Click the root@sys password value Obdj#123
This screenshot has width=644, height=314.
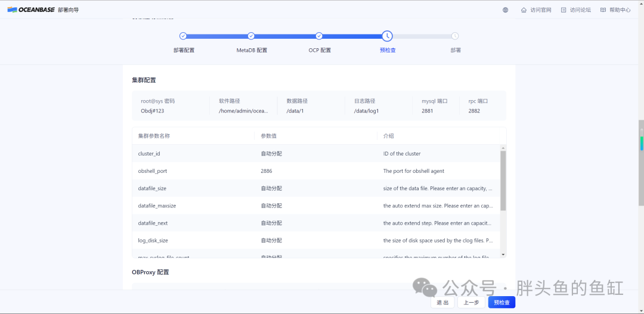click(x=153, y=110)
